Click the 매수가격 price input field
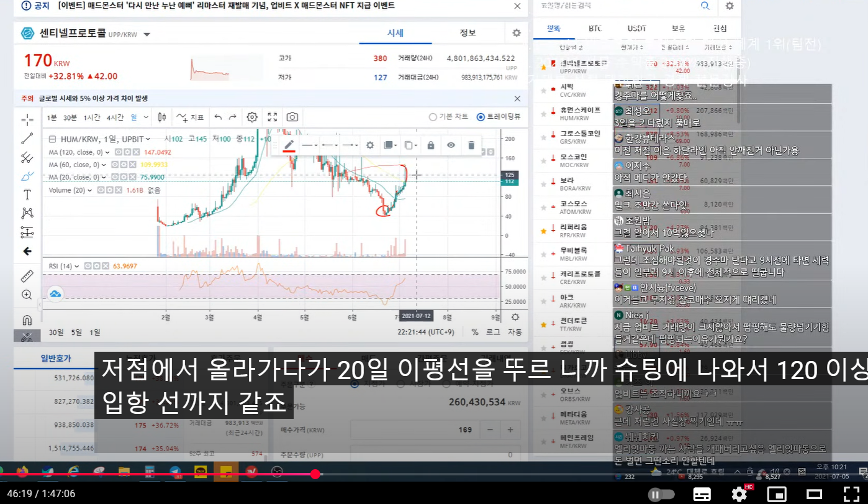 pos(415,429)
